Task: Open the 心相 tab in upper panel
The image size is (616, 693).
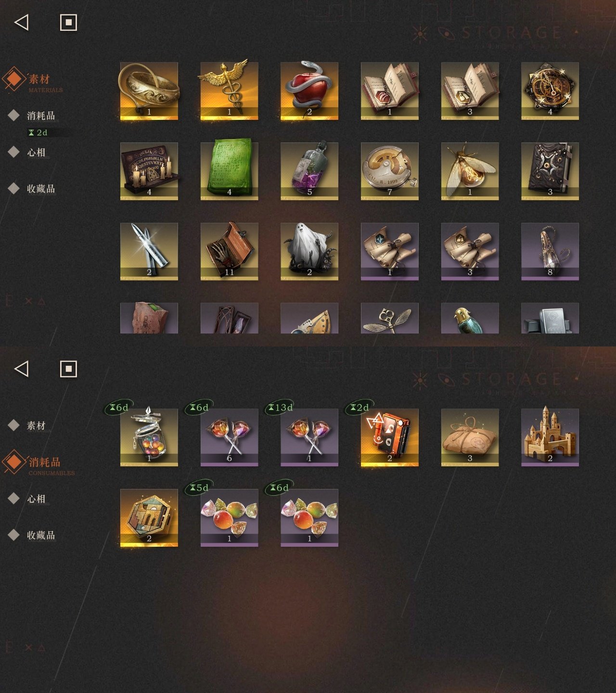Action: tap(36, 152)
